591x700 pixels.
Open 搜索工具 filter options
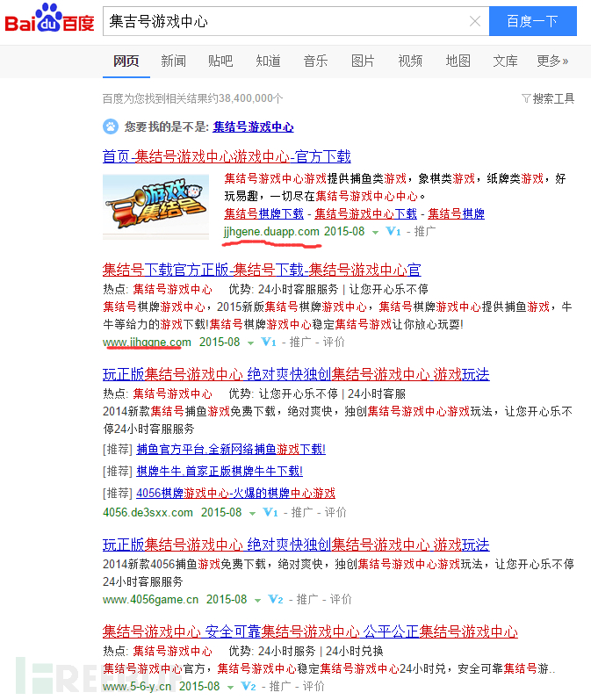click(x=548, y=98)
